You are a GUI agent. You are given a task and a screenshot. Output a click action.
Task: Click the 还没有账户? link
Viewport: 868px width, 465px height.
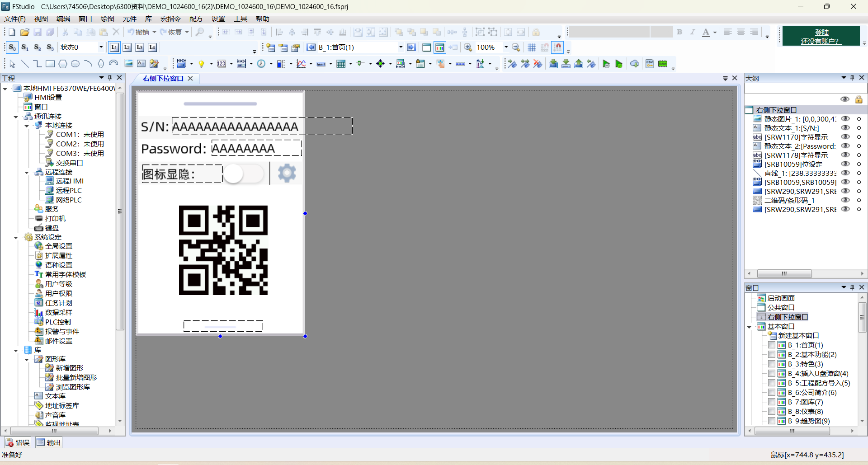click(x=820, y=41)
